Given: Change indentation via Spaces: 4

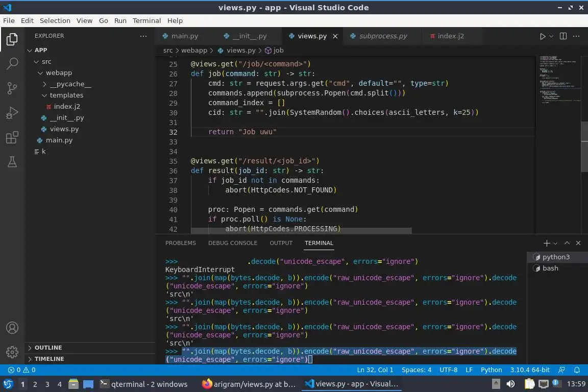Looking at the screenshot, I should coord(416,370).
